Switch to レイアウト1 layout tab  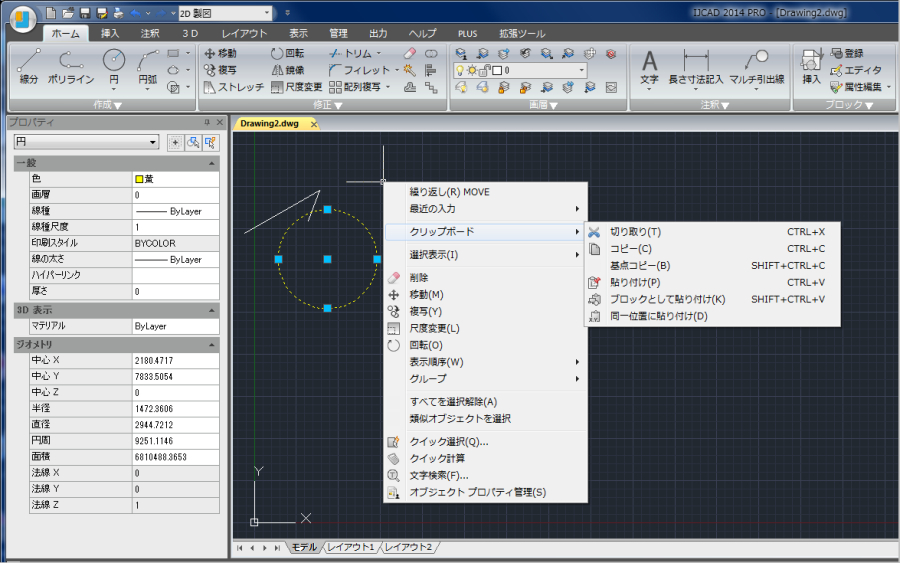coord(350,547)
